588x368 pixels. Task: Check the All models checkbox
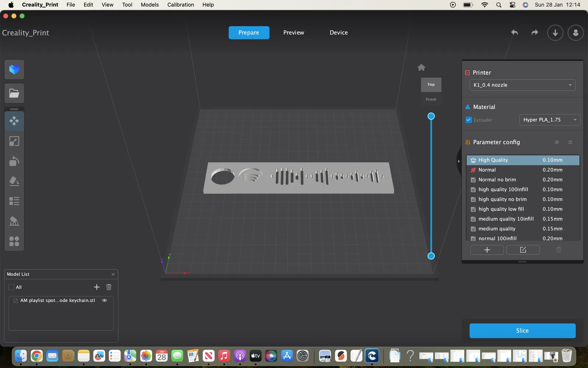click(11, 287)
